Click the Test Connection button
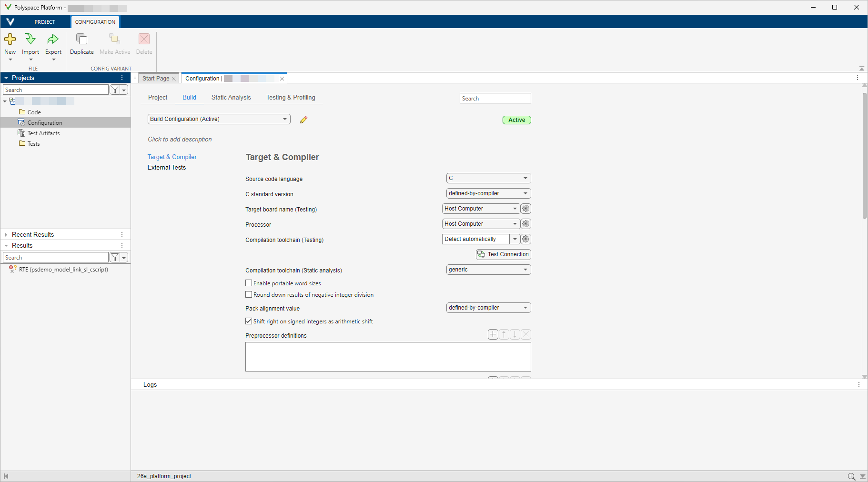The width and height of the screenshot is (868, 482). [503, 254]
